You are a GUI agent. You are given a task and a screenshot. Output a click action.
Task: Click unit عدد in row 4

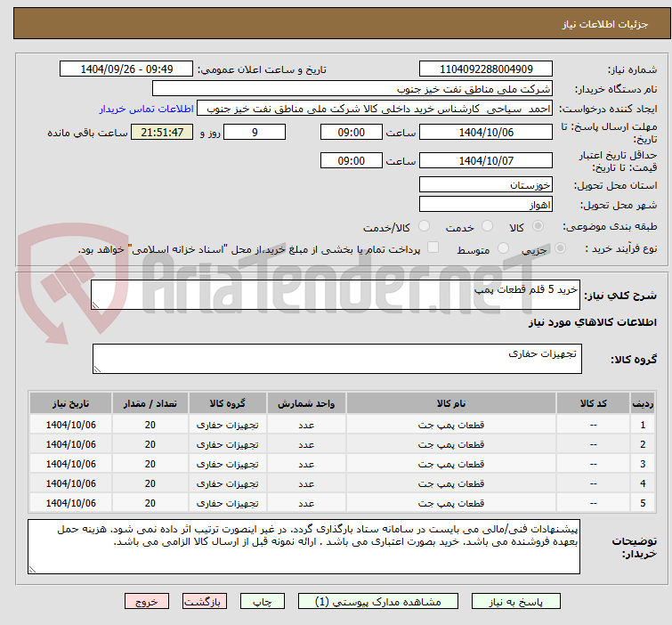point(306,483)
